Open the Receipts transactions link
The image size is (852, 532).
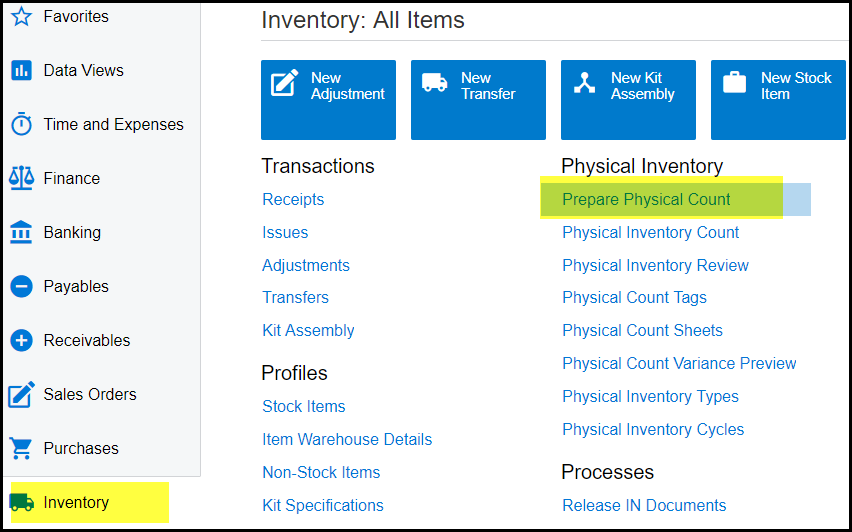[293, 200]
